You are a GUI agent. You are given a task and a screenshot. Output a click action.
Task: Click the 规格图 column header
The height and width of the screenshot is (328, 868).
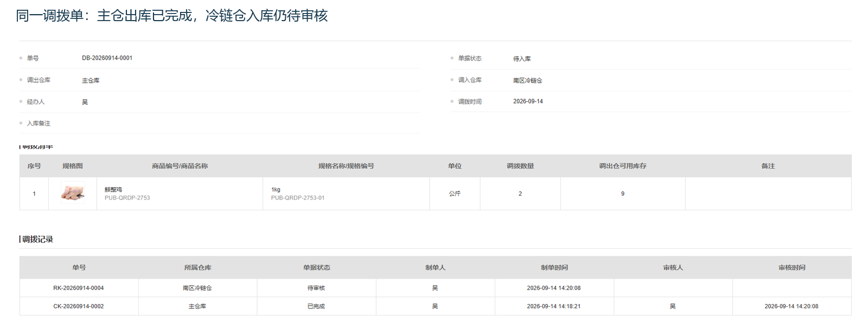(x=73, y=166)
